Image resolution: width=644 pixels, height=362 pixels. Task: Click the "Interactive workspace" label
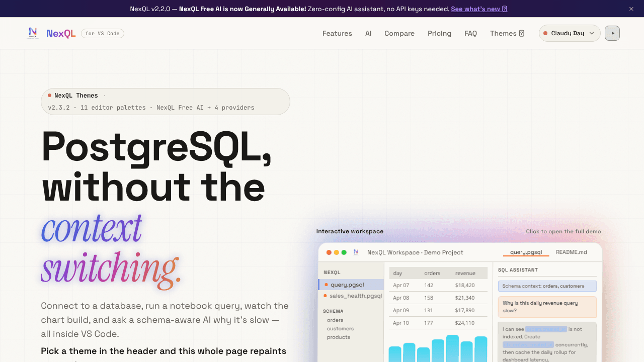pyautogui.click(x=350, y=231)
